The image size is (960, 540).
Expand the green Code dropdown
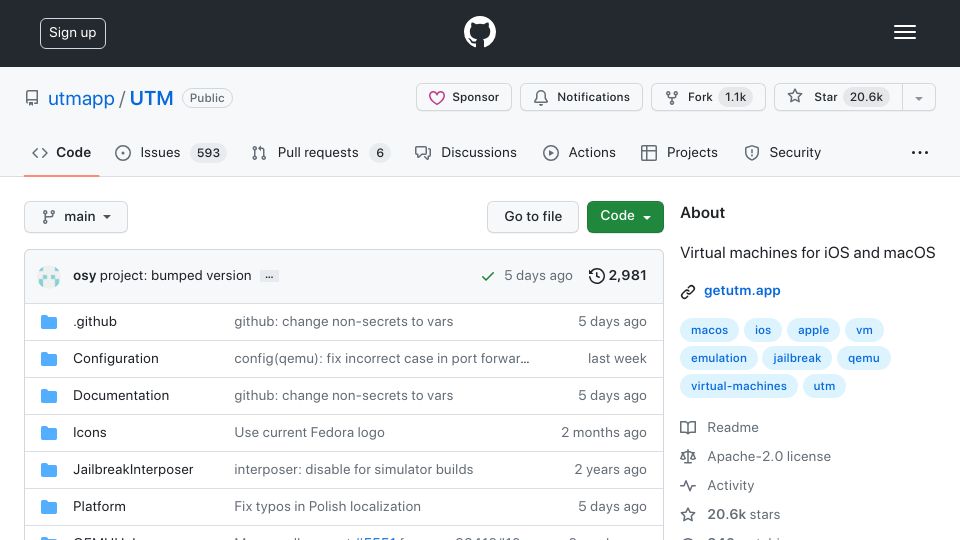[625, 217]
